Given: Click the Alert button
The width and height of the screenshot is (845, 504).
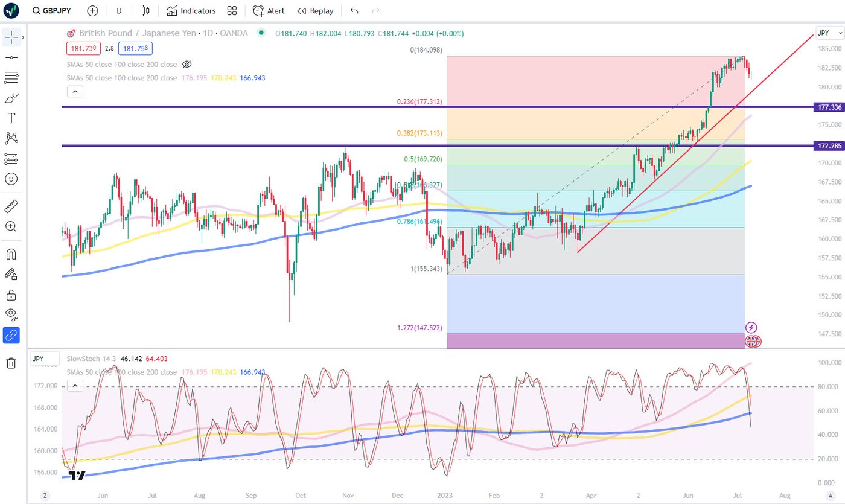Looking at the screenshot, I should pos(269,11).
